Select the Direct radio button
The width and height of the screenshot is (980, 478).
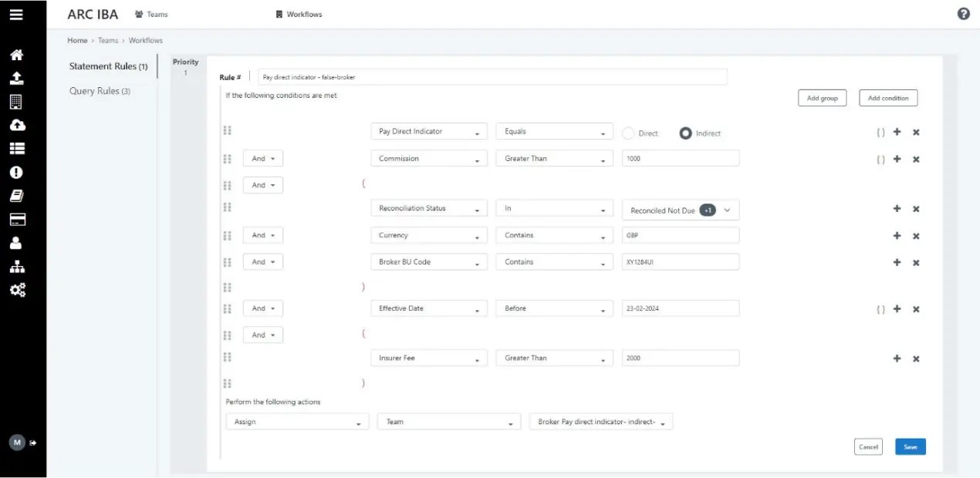(x=629, y=132)
